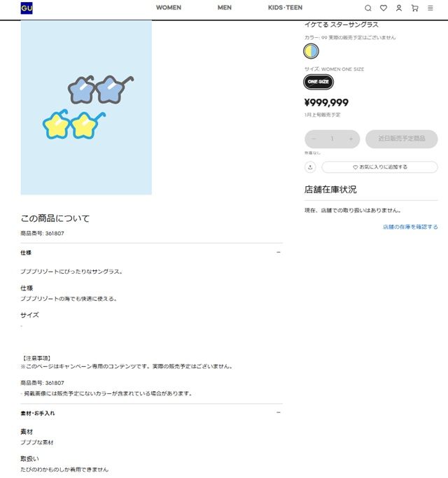The width and height of the screenshot is (448, 478).
Task: Click the star sunglasses product image
Action: click(x=86, y=107)
